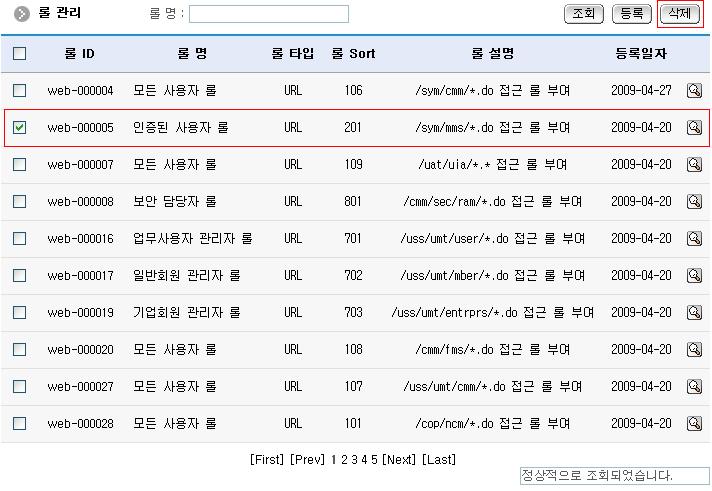Check the web-000016 row checkbox
Screen dimensions: 712x491
tap(20, 239)
